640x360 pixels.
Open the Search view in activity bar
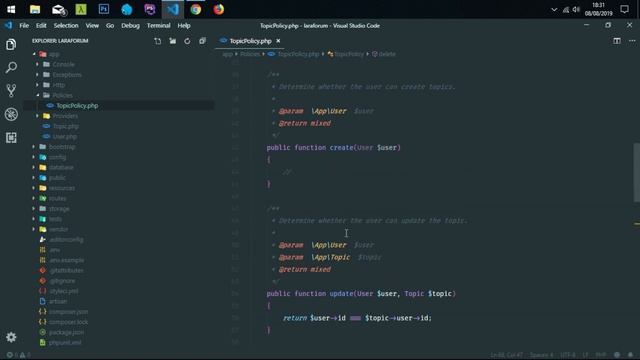11,67
